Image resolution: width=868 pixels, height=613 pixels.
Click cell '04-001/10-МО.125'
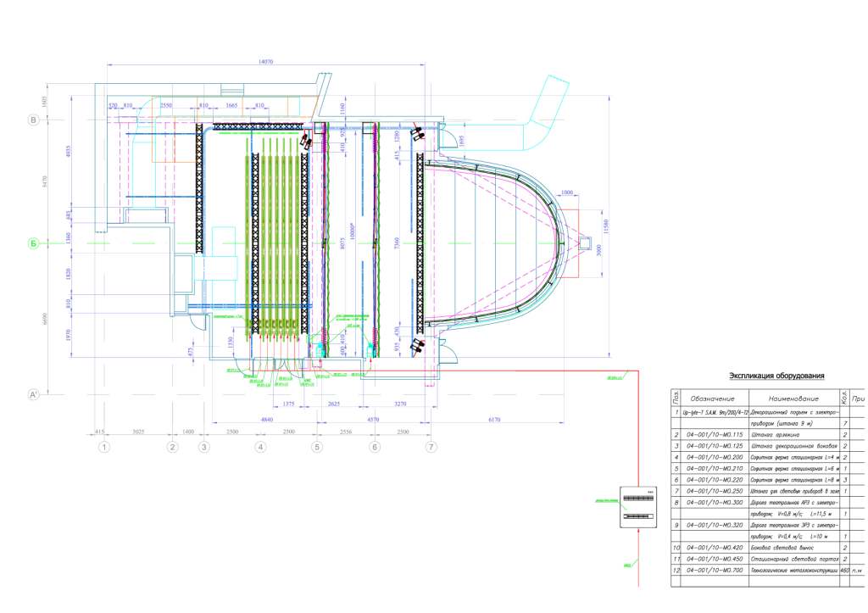pyautogui.click(x=715, y=446)
